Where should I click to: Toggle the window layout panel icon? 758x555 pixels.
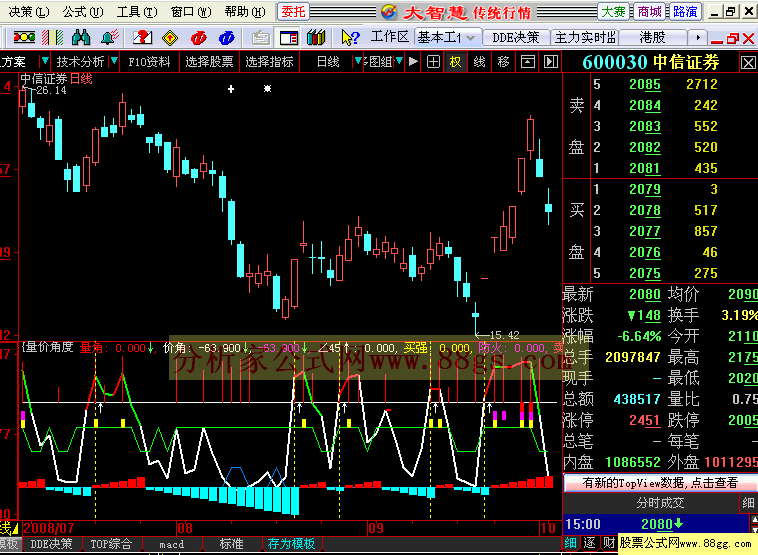pos(289,37)
